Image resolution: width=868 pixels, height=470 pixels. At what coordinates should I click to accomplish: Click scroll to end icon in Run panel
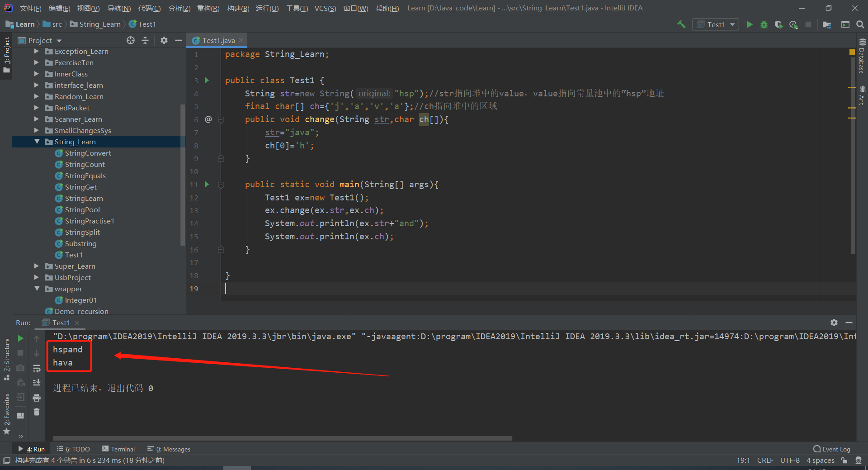(37, 383)
